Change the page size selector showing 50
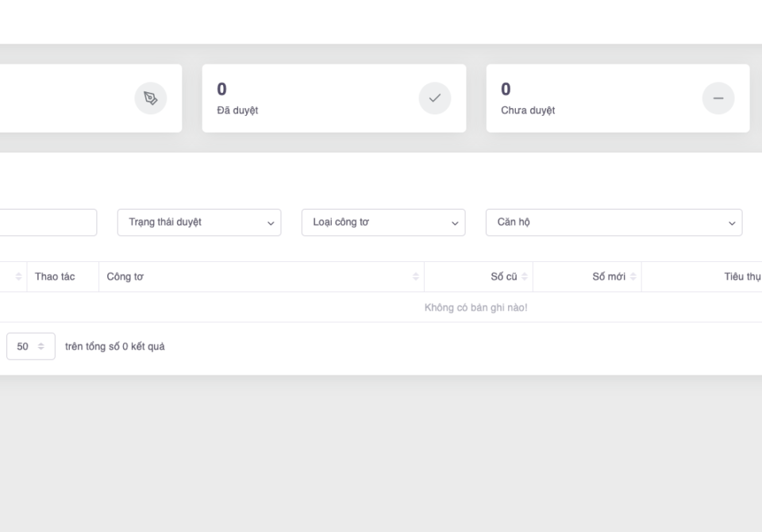The height and width of the screenshot is (532, 762). pos(31,346)
